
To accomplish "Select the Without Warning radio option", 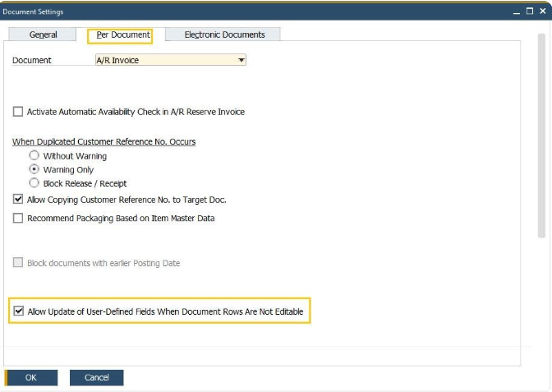I will tap(34, 155).
